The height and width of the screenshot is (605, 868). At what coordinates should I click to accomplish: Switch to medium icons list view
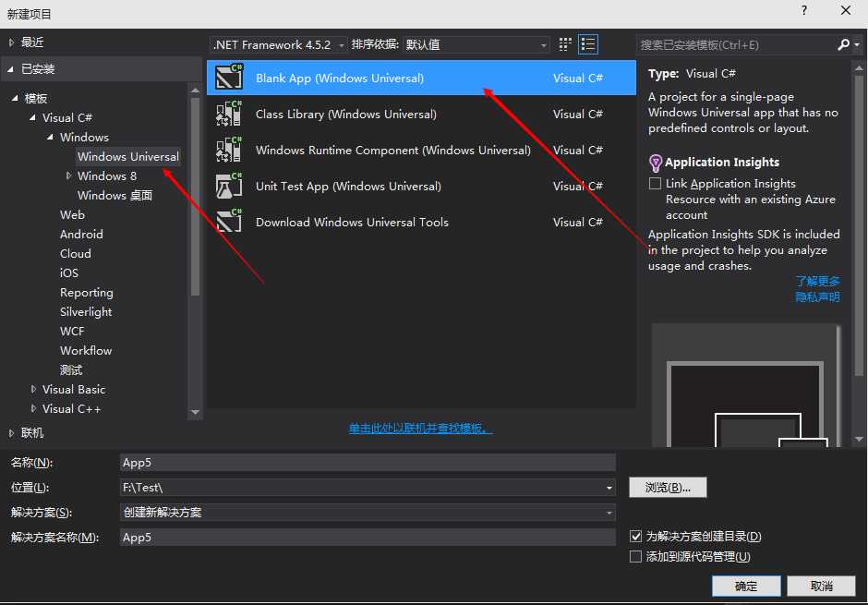(x=588, y=44)
